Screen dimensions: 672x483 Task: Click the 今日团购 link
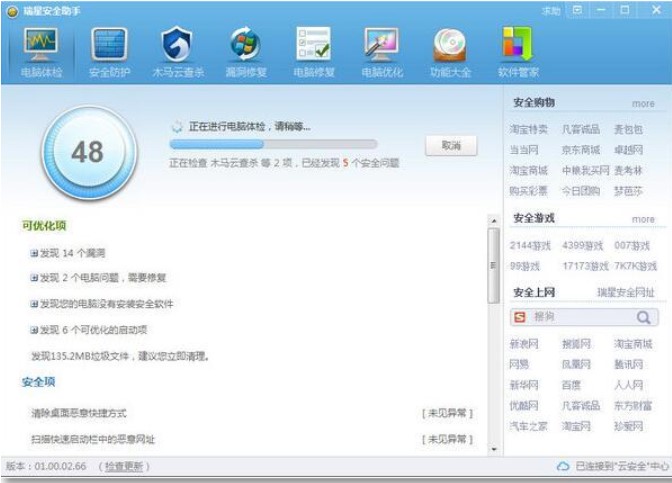(x=581, y=191)
